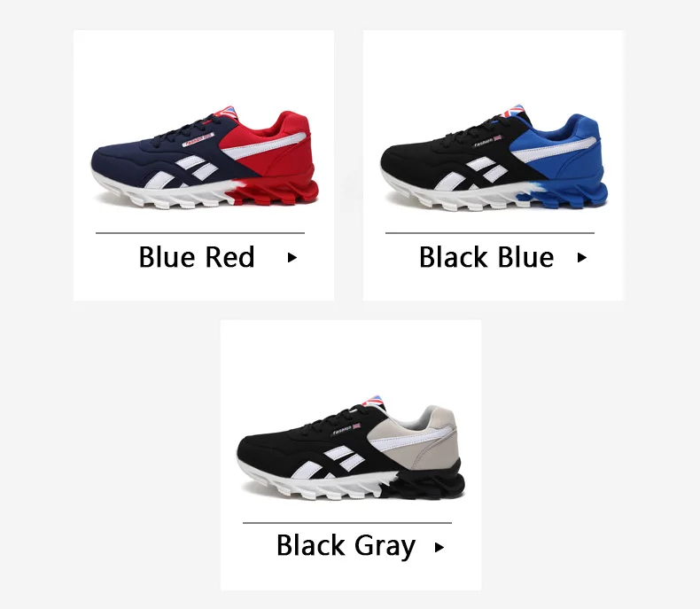The image size is (700, 609).
Task: Click the arrow next to Blue Red
Action: [292, 258]
